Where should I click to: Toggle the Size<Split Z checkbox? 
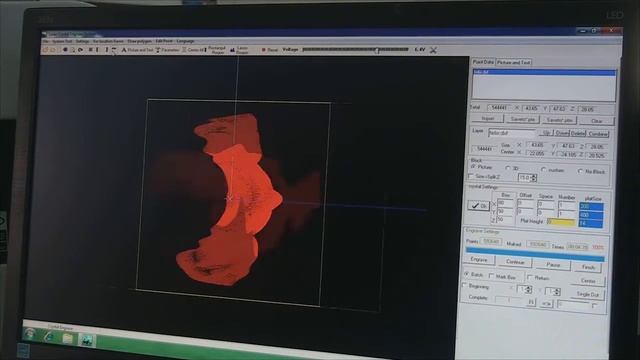[471, 176]
